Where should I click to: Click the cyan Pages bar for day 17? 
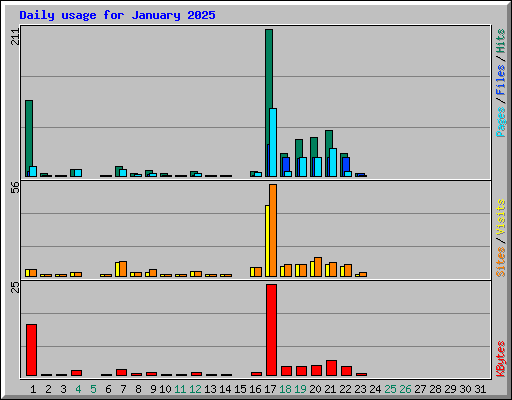[x=273, y=142]
